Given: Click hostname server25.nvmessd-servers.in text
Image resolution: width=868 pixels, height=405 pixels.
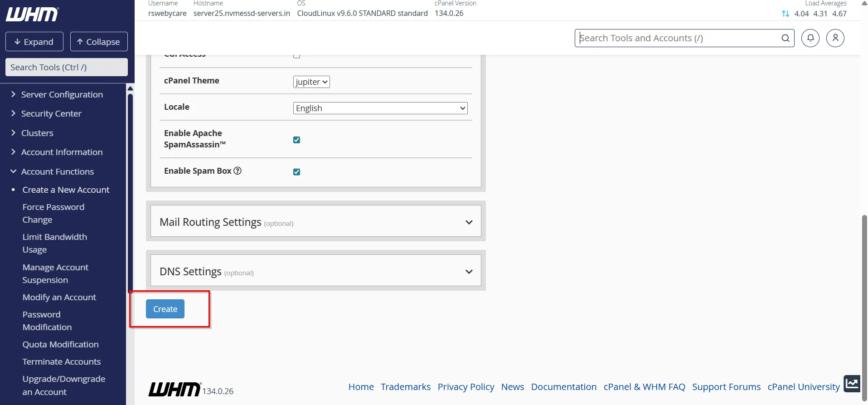Looking at the screenshot, I should 242,13.
